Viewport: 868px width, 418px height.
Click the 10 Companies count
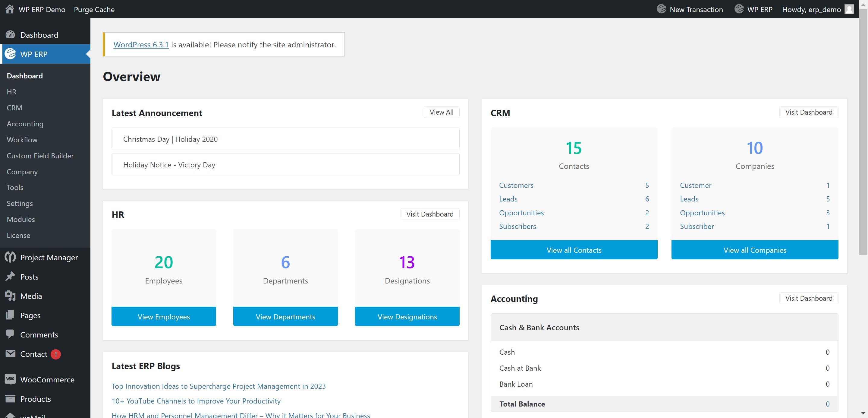pos(754,148)
